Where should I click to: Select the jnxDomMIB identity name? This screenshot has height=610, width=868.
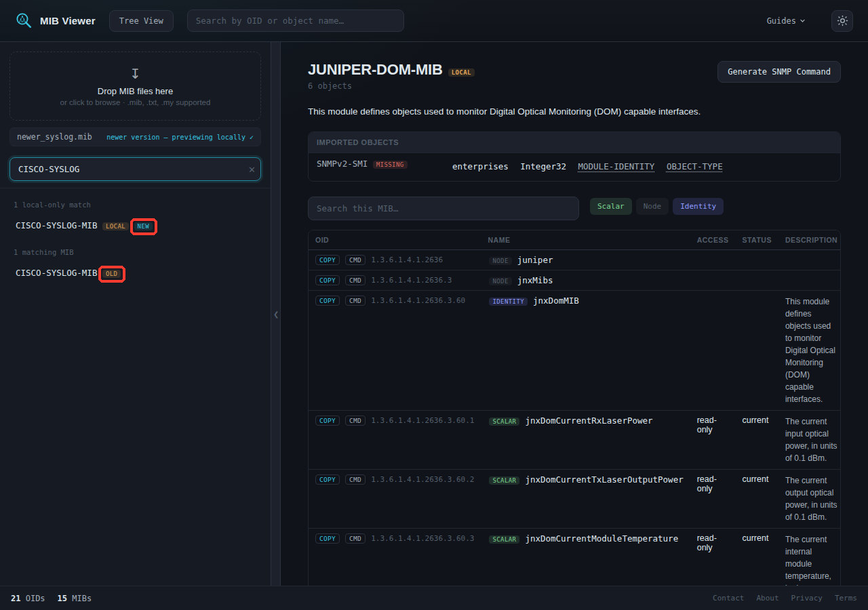coord(556,301)
